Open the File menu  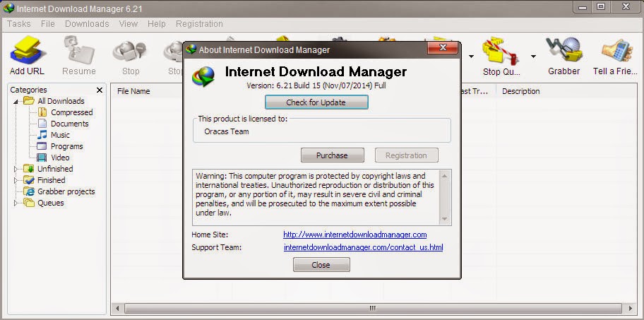click(47, 24)
